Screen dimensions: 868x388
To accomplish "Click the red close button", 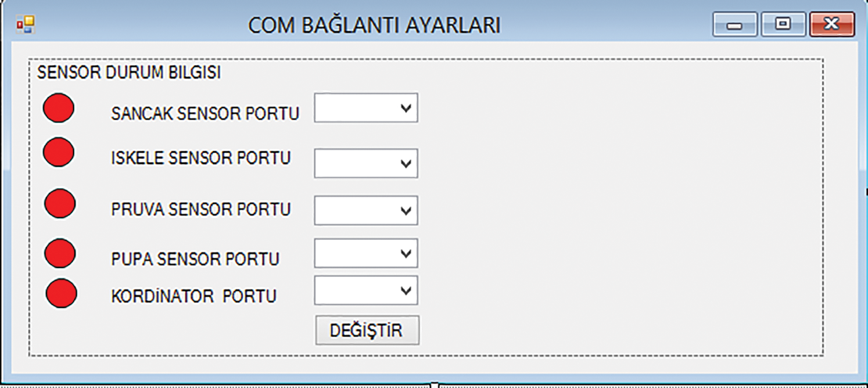I will [831, 24].
